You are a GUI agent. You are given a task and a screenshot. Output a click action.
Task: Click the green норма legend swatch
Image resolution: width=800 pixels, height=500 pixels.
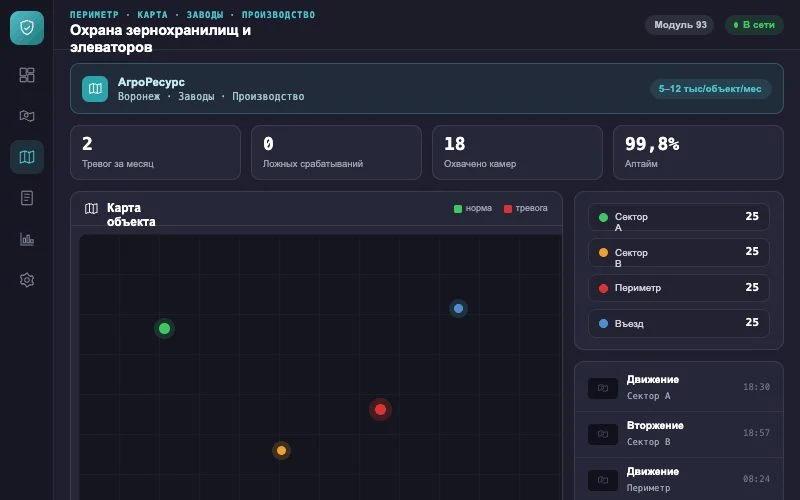coord(458,209)
